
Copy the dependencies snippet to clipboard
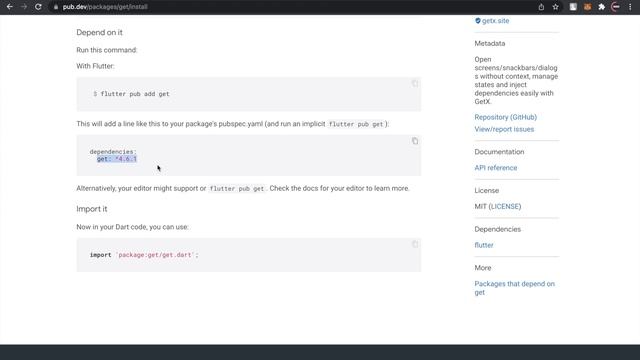415,141
